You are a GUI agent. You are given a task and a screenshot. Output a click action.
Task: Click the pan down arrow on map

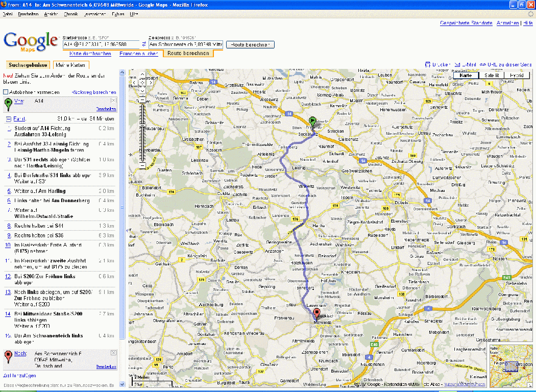click(x=142, y=90)
